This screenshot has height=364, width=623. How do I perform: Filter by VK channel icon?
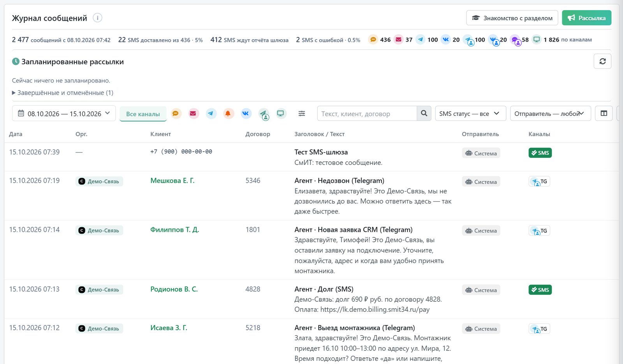click(246, 114)
